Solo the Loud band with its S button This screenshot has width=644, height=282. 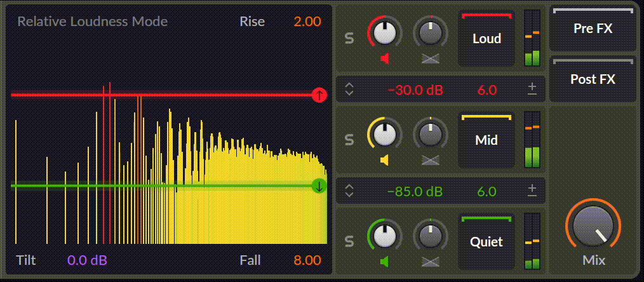(x=349, y=38)
